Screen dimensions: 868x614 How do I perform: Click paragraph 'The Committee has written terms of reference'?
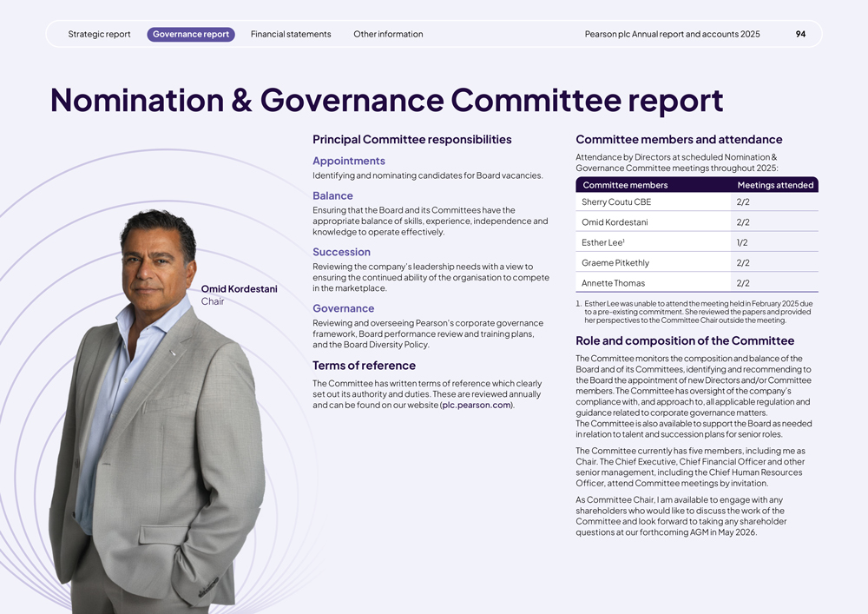click(427, 394)
